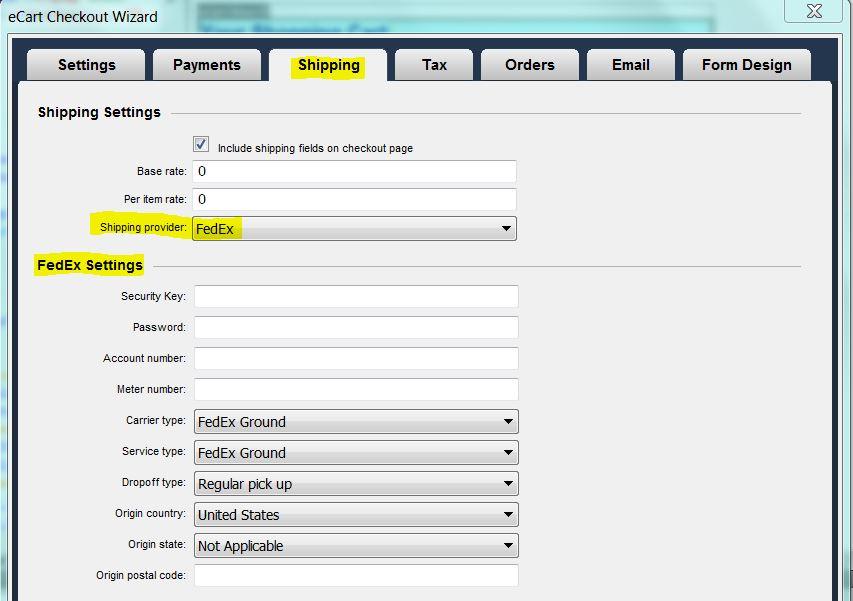Click the Base rate input field
This screenshot has height=601, width=853.
tap(354, 171)
